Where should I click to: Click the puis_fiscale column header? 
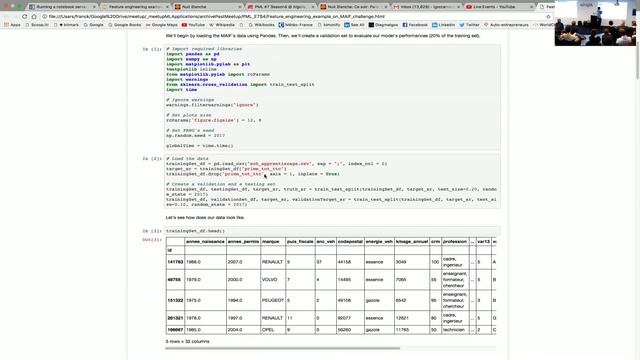[300, 242]
